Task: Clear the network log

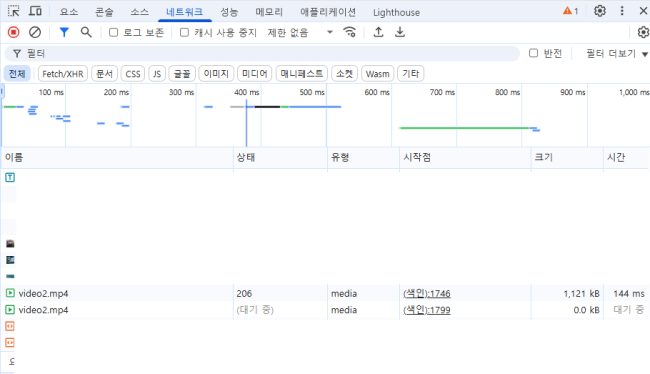Action: (x=35, y=32)
